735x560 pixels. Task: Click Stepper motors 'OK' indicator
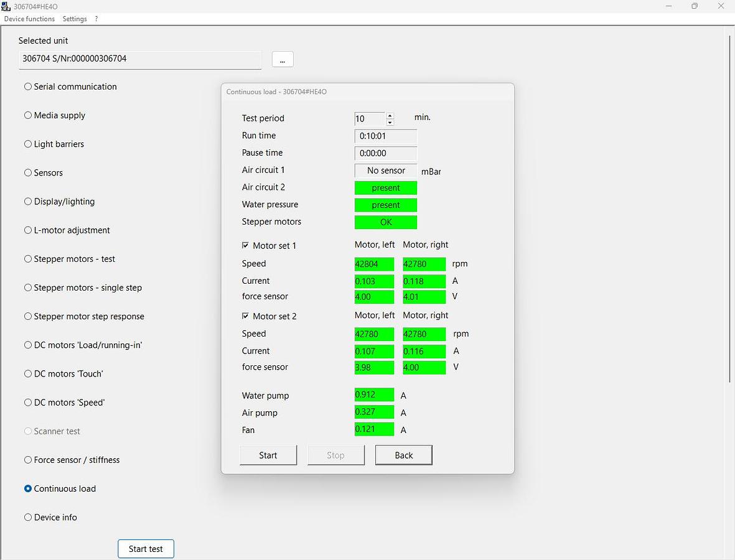[386, 222]
